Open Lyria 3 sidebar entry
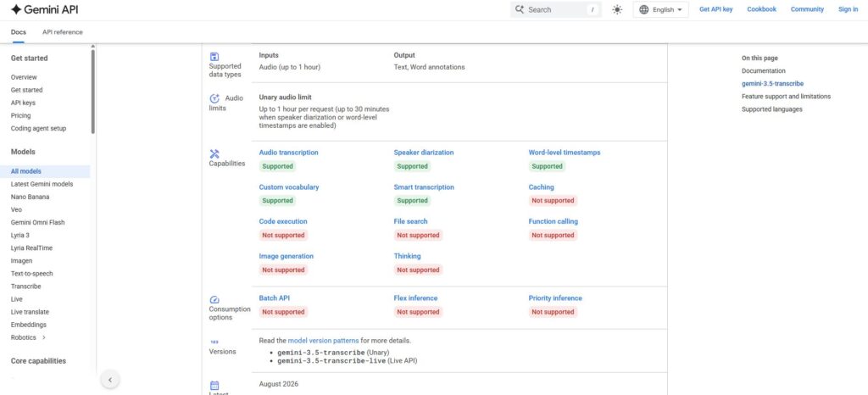This screenshot has width=868, height=395. point(20,235)
